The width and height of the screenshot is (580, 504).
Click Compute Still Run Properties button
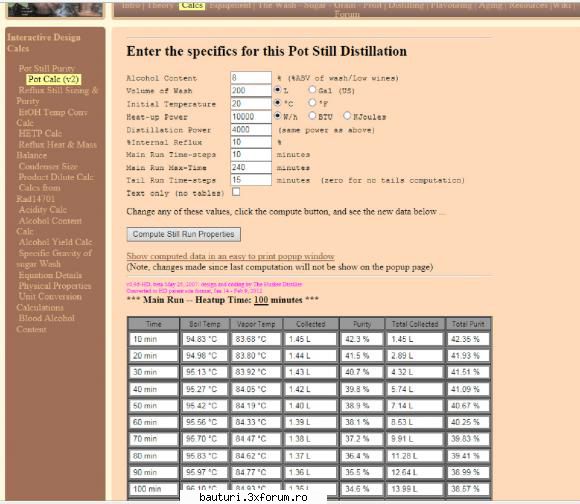point(183,234)
